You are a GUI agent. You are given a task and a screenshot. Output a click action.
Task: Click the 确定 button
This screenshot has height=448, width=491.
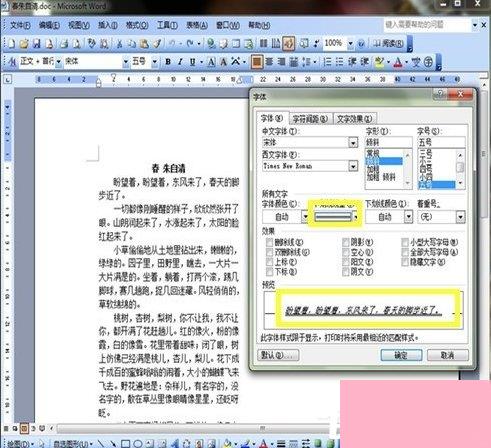(x=401, y=355)
